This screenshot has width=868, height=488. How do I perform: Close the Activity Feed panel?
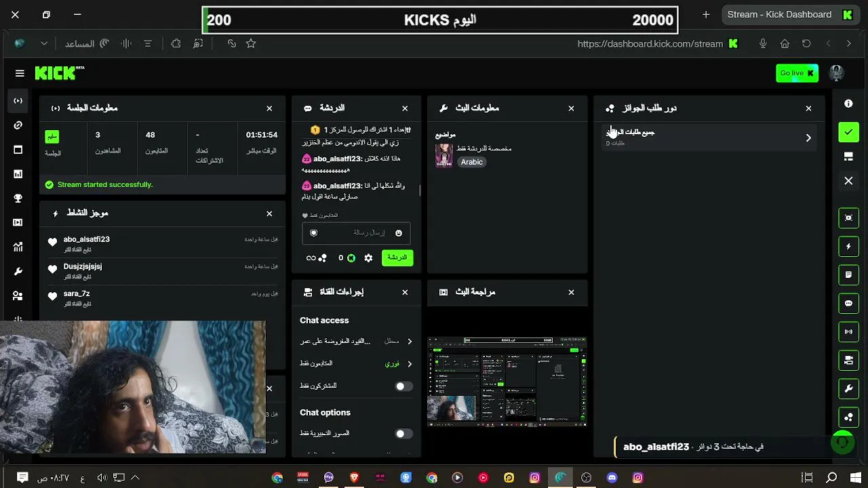(269, 213)
